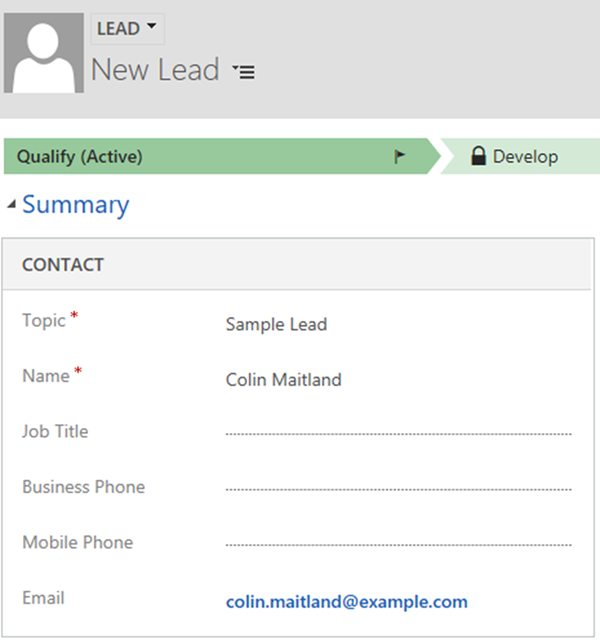This screenshot has width=600, height=640.
Task: Open the LEAD form selector dropdown
Action: pos(127,29)
